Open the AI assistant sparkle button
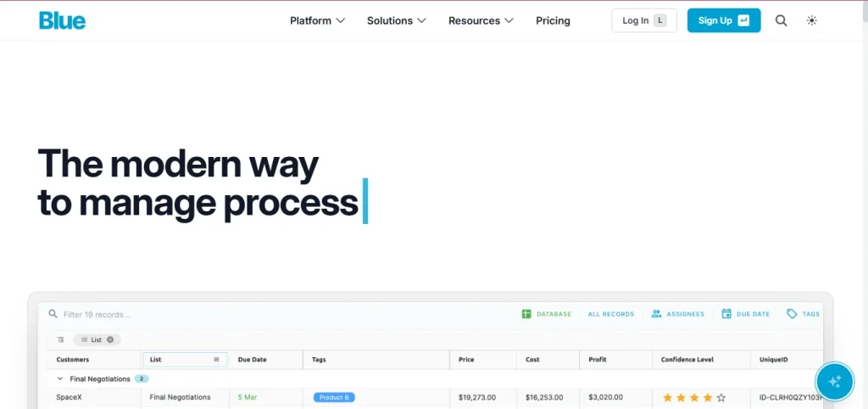Image resolution: width=868 pixels, height=409 pixels. pos(833,381)
